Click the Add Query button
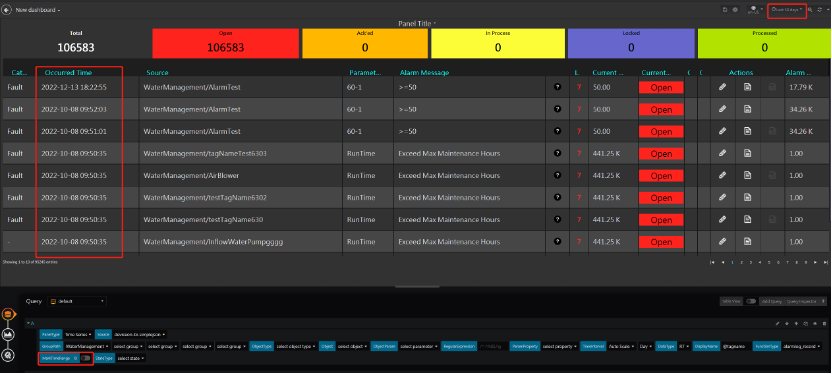This screenshot has width=832, height=374. coord(772,301)
